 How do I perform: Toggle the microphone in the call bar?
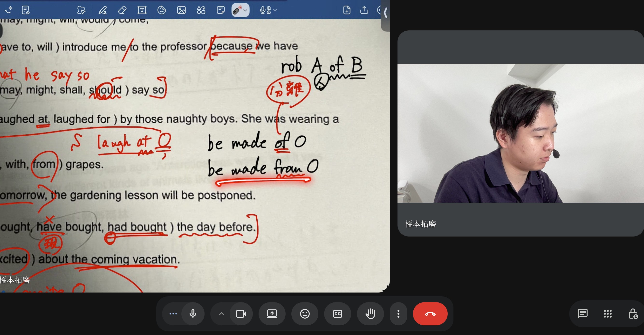(193, 314)
